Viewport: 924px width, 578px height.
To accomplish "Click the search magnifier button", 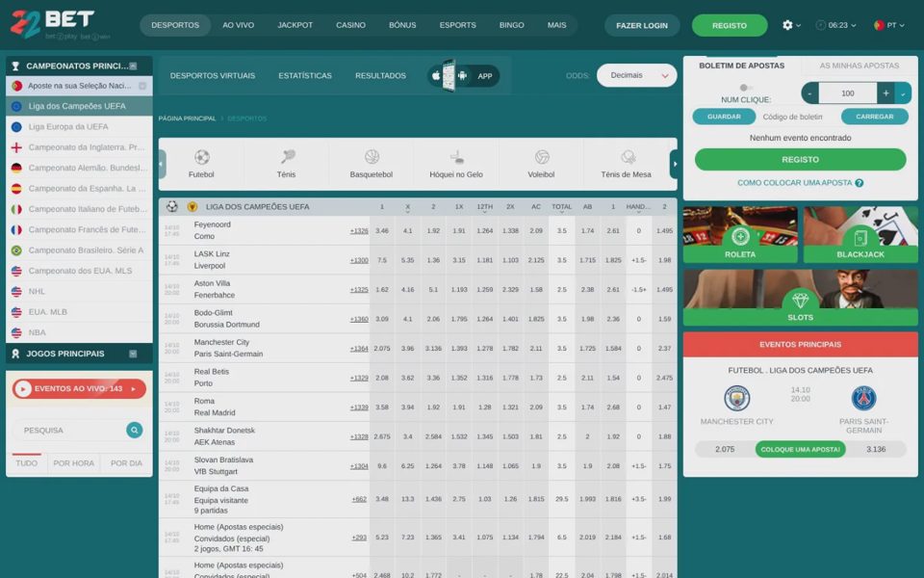I will point(135,430).
